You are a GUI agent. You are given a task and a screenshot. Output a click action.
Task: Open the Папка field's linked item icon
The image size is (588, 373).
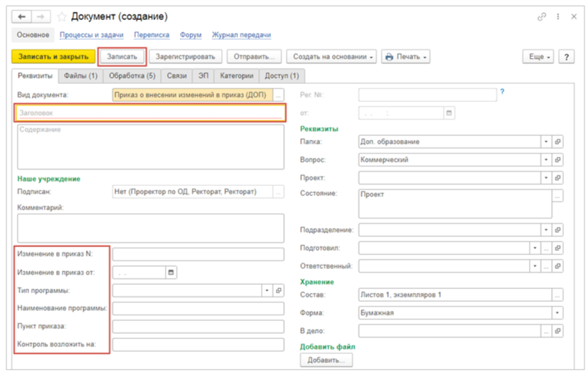point(558,142)
